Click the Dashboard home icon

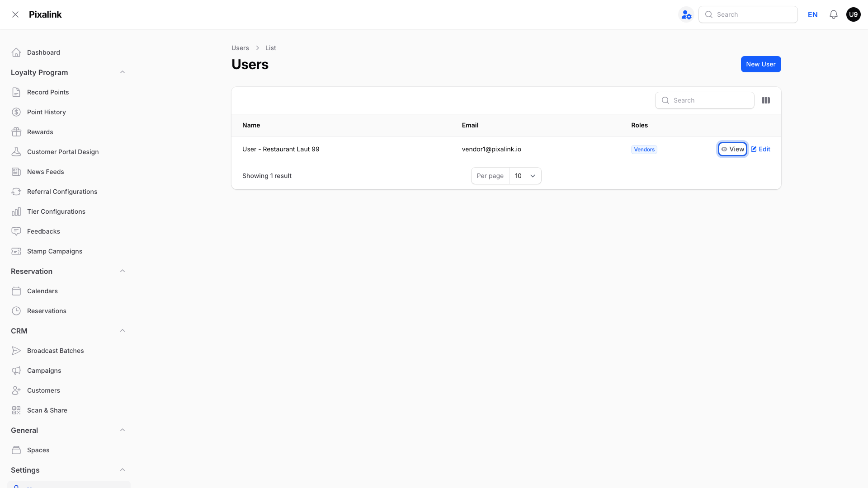tap(16, 52)
